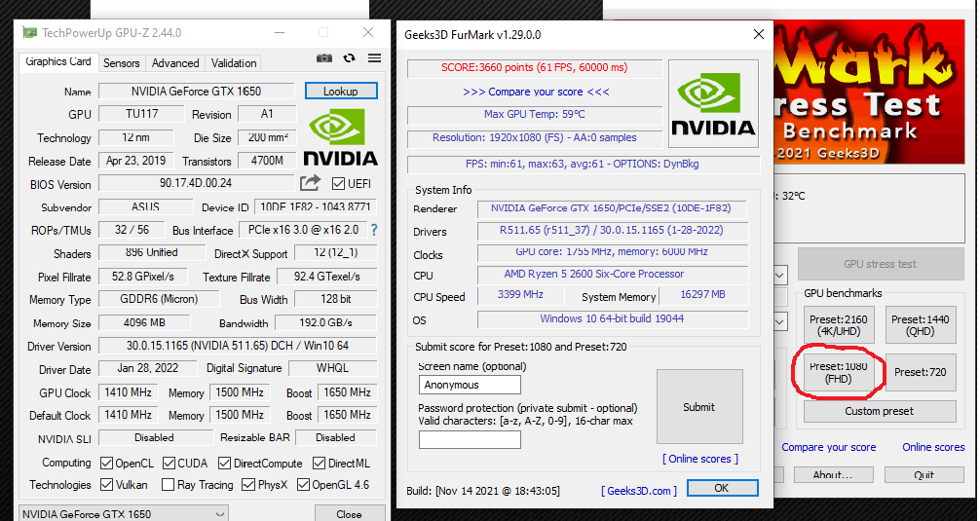Screen dimensions: 980x521
Task: Click the Preset:1440 (QHD) benchmark button
Action: point(920,325)
